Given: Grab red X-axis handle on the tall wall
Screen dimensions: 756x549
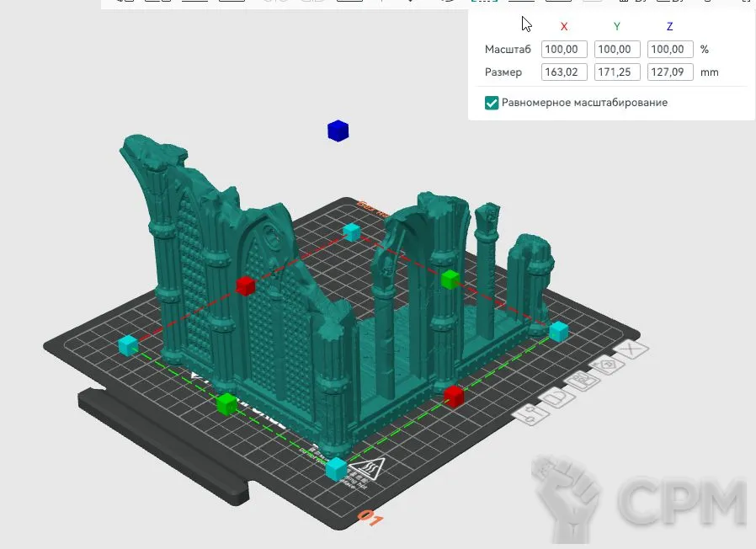Looking at the screenshot, I should point(245,285).
